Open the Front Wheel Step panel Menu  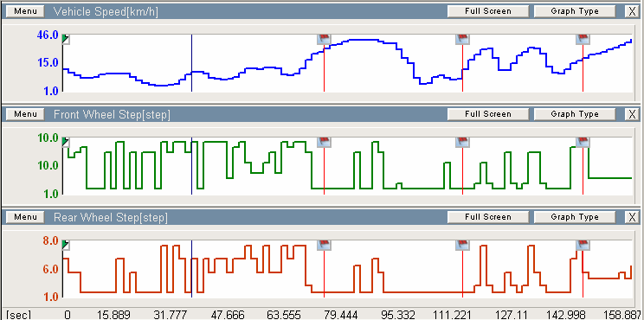pyautogui.click(x=25, y=114)
